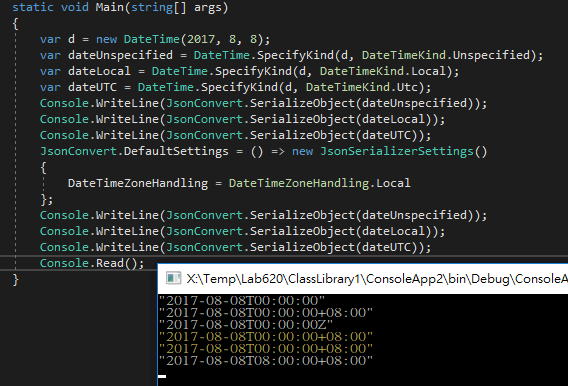Click the Main method name

(109, 7)
